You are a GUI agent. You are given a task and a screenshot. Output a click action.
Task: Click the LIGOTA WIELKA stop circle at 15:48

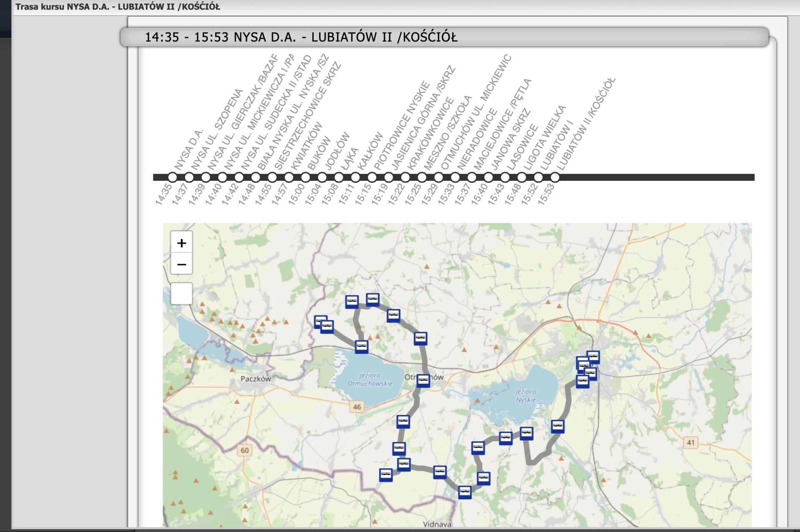point(522,177)
